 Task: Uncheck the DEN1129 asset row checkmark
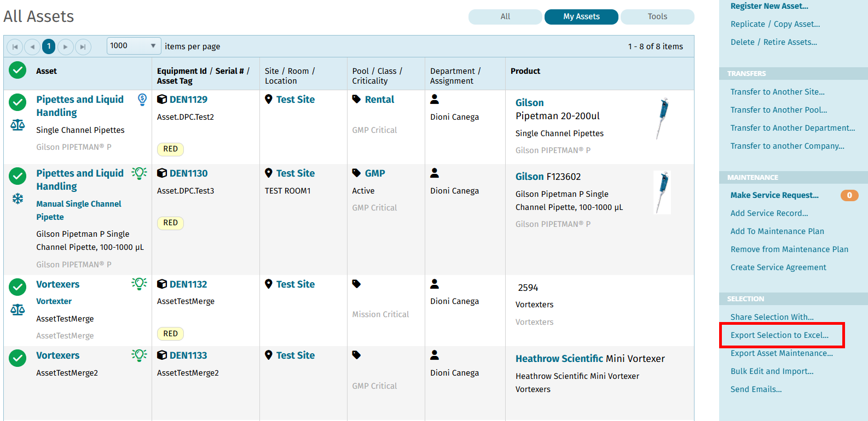click(x=18, y=102)
